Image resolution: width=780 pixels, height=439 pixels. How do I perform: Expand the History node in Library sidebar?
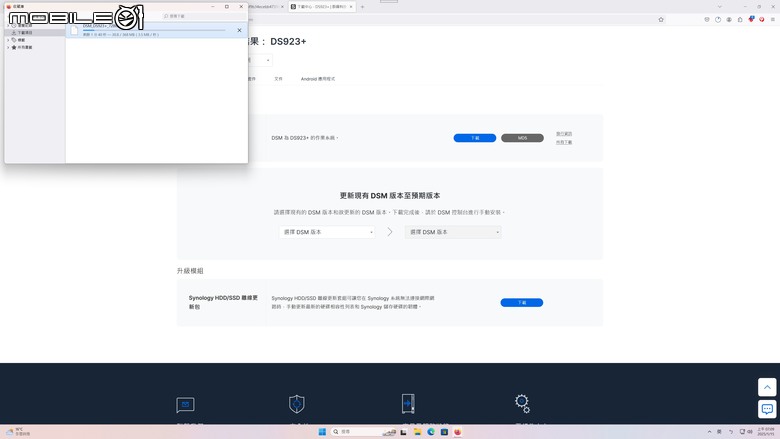tap(8, 25)
